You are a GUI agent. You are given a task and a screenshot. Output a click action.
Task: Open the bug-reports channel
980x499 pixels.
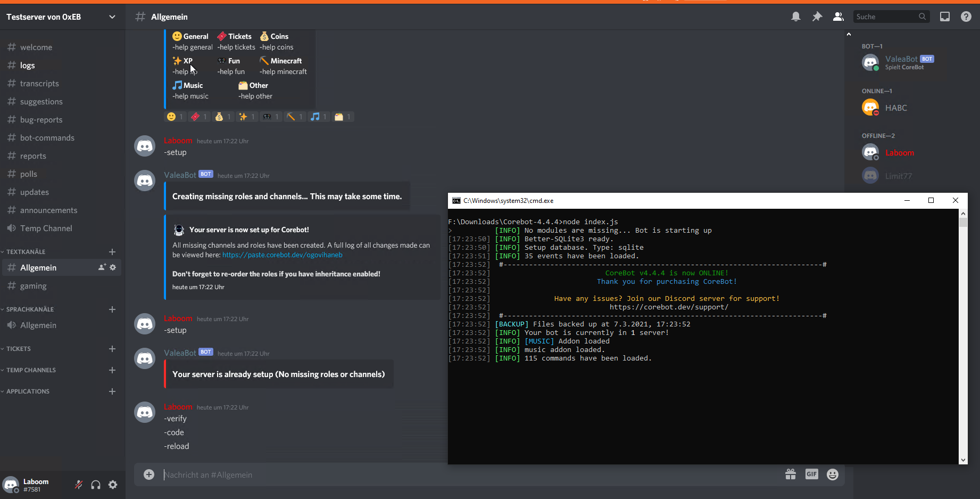click(x=62, y=120)
